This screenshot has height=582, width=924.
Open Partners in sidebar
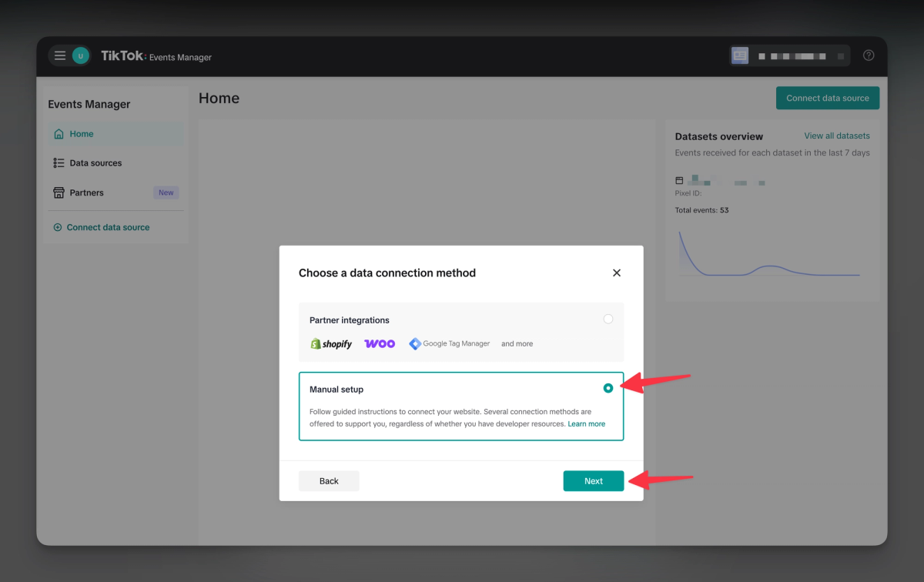[x=116, y=192]
